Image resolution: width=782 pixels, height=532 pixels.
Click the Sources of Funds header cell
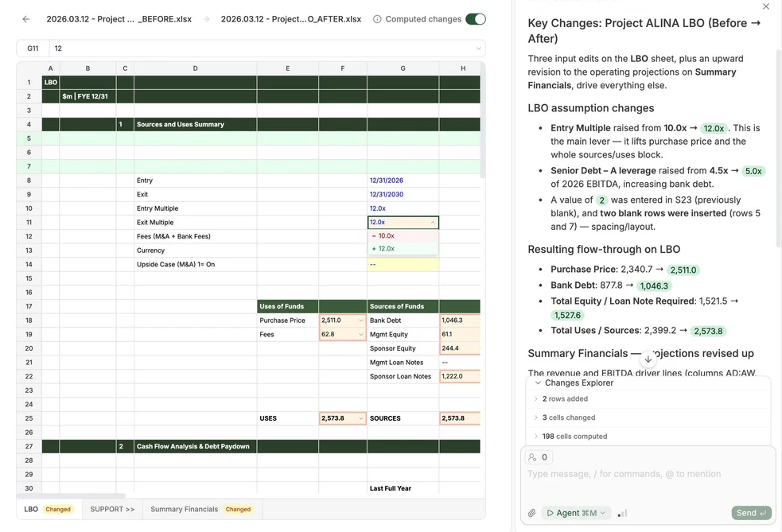click(403, 306)
